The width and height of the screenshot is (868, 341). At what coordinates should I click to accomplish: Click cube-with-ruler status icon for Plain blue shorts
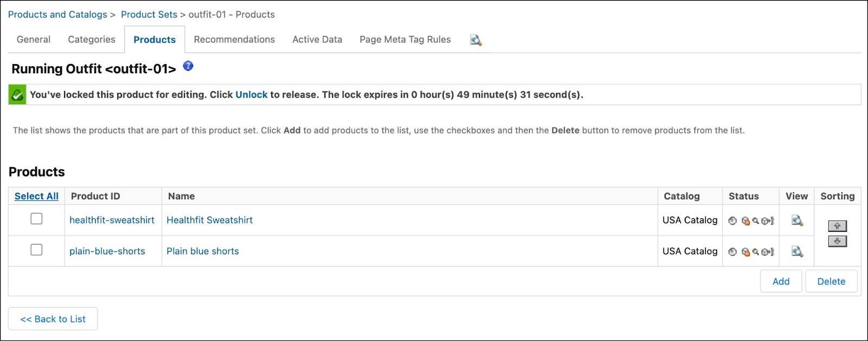pyautogui.click(x=768, y=251)
